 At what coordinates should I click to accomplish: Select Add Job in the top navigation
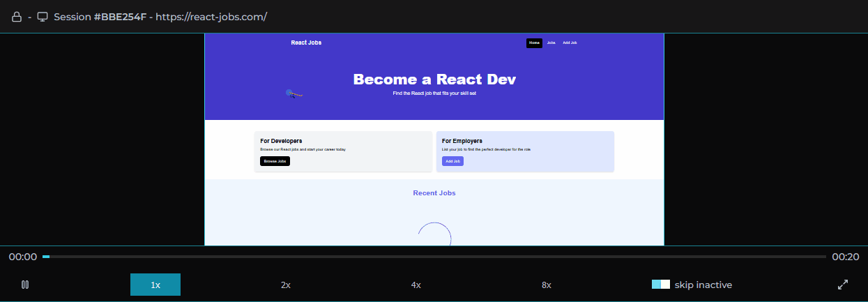pyautogui.click(x=570, y=43)
